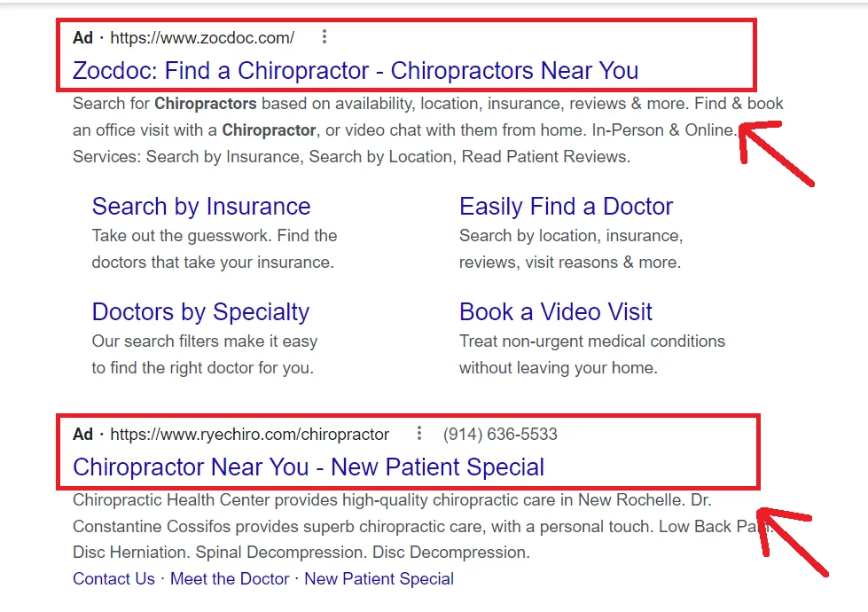This screenshot has width=868, height=612.
Task: Click the small New Patient Special sitelink
Action: (x=379, y=579)
